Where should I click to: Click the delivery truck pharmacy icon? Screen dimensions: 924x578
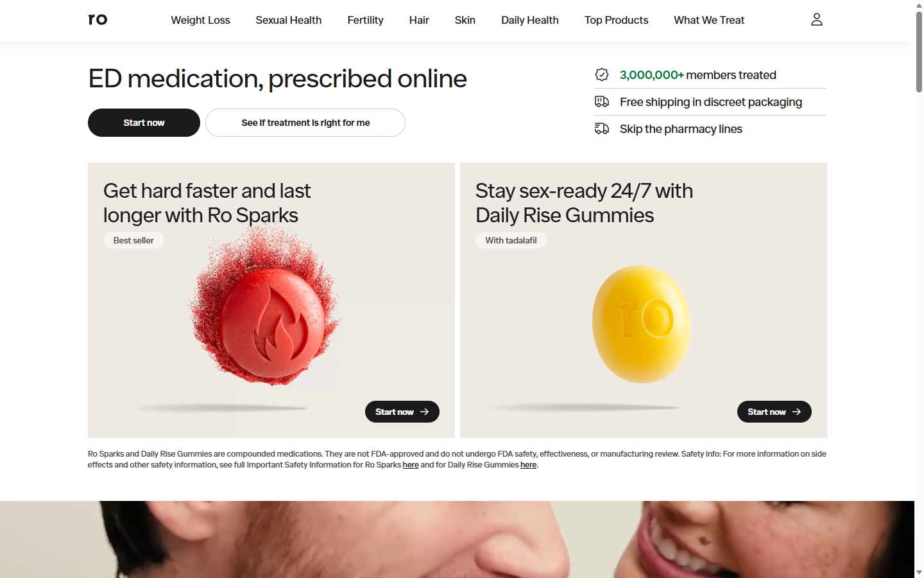click(x=602, y=129)
